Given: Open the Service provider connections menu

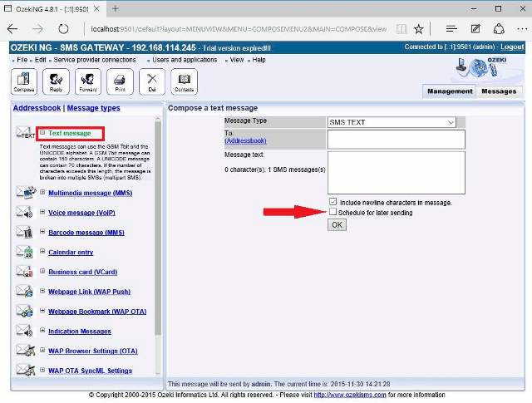Looking at the screenshot, I should point(95,60).
